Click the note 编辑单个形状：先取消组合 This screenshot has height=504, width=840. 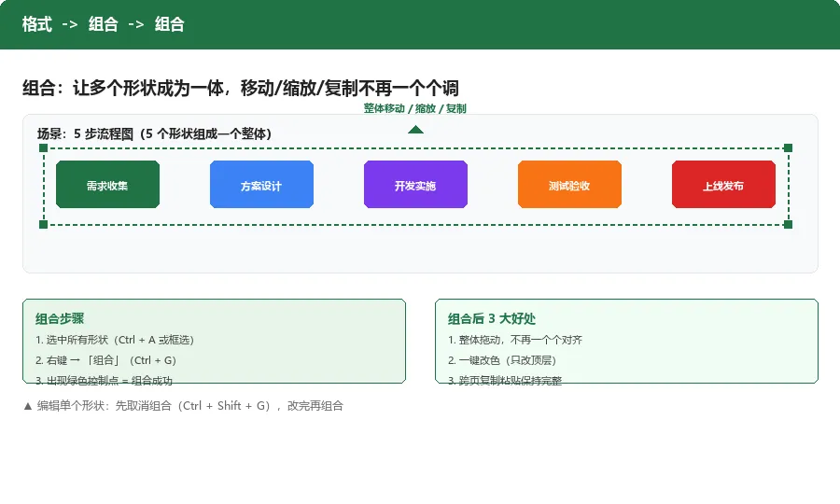pyautogui.click(x=183, y=406)
